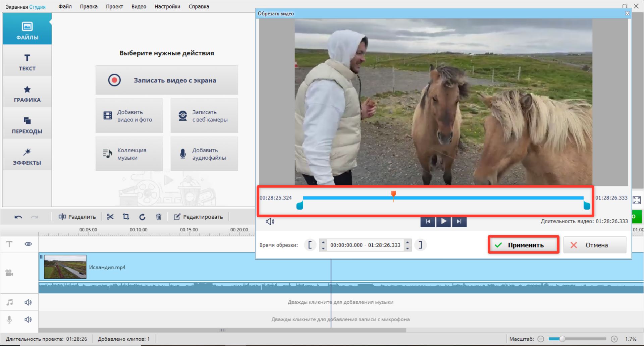Click the Применить button
The width and height of the screenshot is (644, 346).
click(523, 245)
